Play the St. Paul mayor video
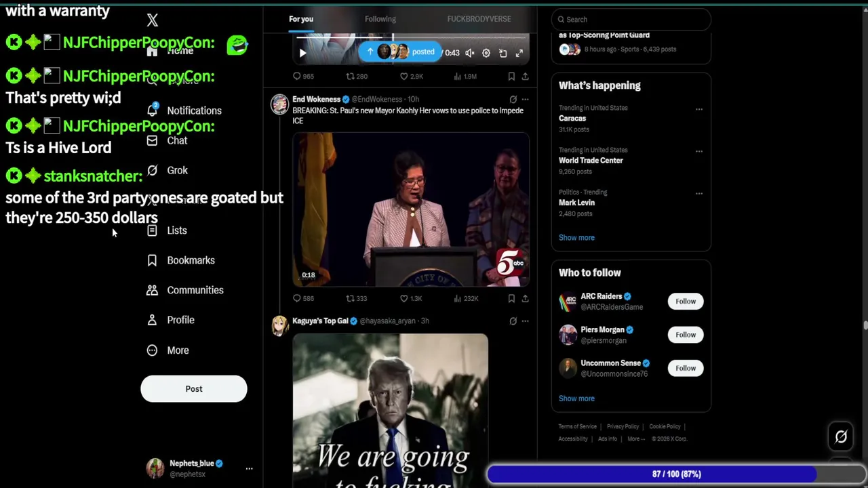 pyautogui.click(x=411, y=210)
